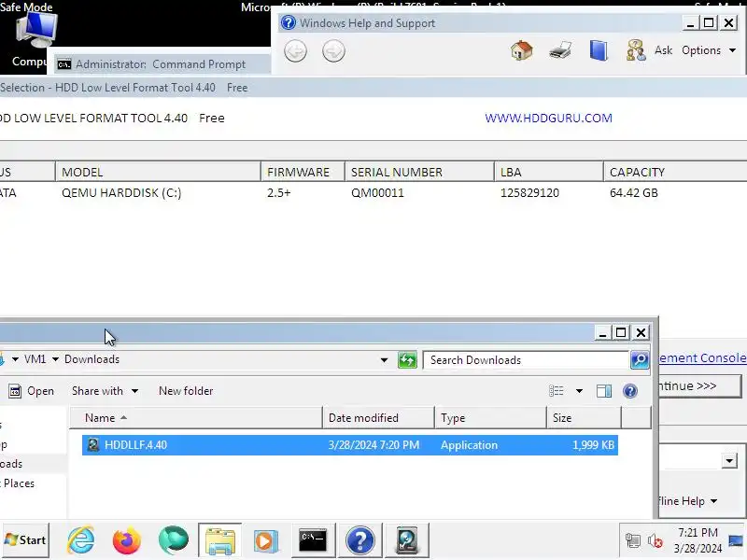Open the Share with dropdown

click(105, 391)
